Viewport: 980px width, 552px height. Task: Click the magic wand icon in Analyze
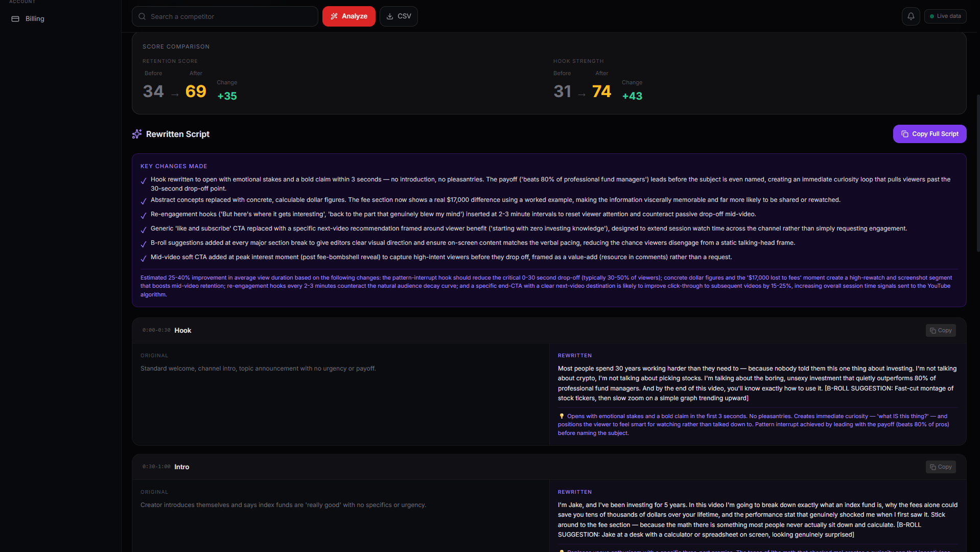pos(334,16)
